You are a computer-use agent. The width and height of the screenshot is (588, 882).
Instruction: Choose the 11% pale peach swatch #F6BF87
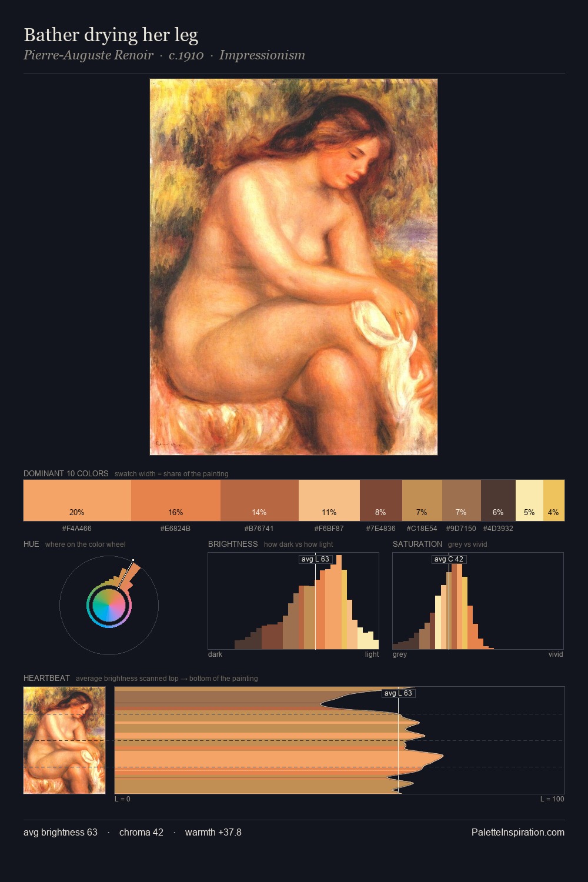329,500
